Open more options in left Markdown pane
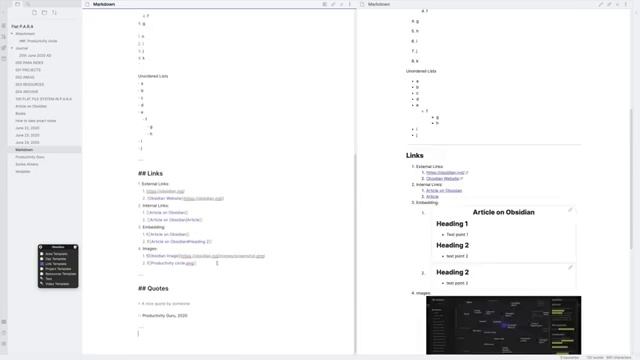 (x=350, y=4)
